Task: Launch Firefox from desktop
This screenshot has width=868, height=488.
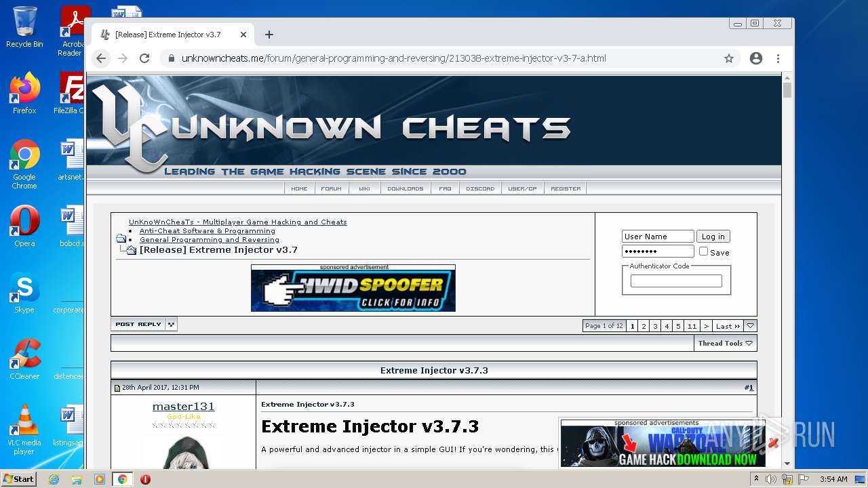Action: pos(24,94)
